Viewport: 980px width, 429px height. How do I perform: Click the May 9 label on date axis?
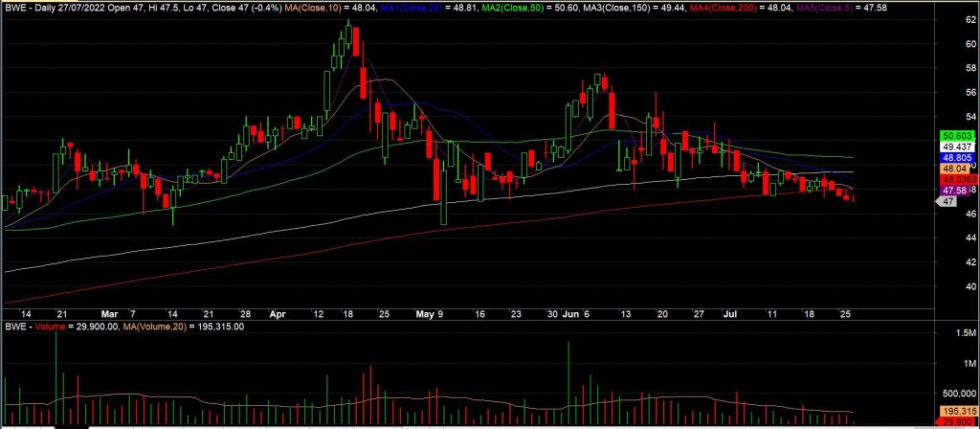click(x=430, y=313)
